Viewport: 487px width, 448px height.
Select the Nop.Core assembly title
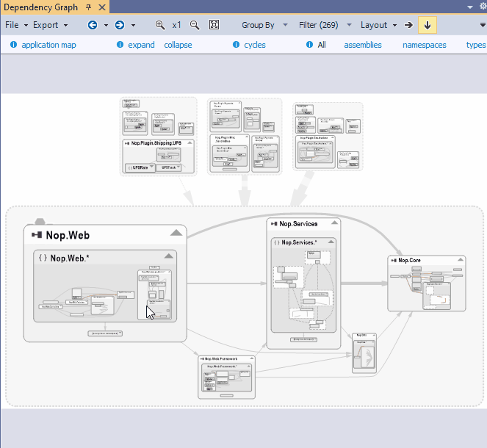pyautogui.click(x=409, y=260)
